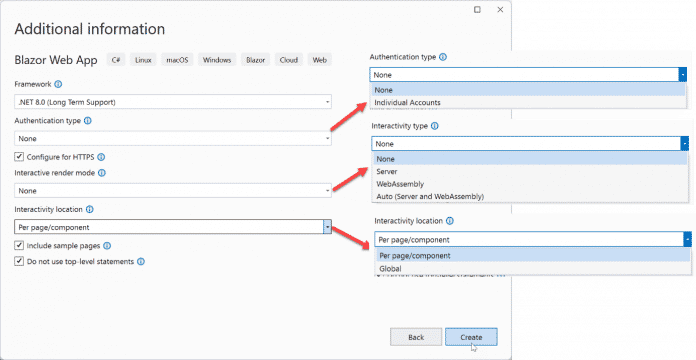The width and height of the screenshot is (696, 360).
Task: Click the Blazor Web App heading
Action: [x=56, y=60]
